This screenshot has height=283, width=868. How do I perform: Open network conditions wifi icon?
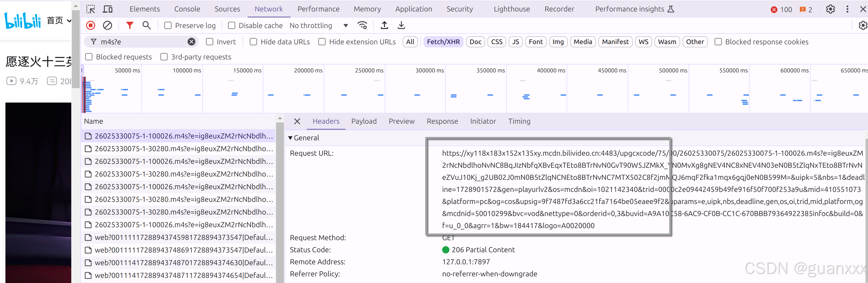pos(362,25)
